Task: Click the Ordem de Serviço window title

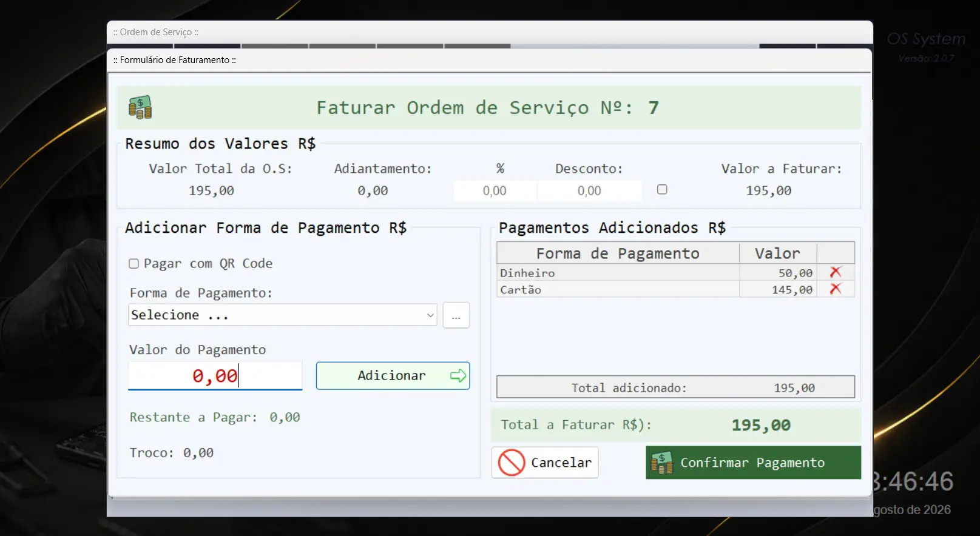Action: pyautogui.click(x=156, y=32)
